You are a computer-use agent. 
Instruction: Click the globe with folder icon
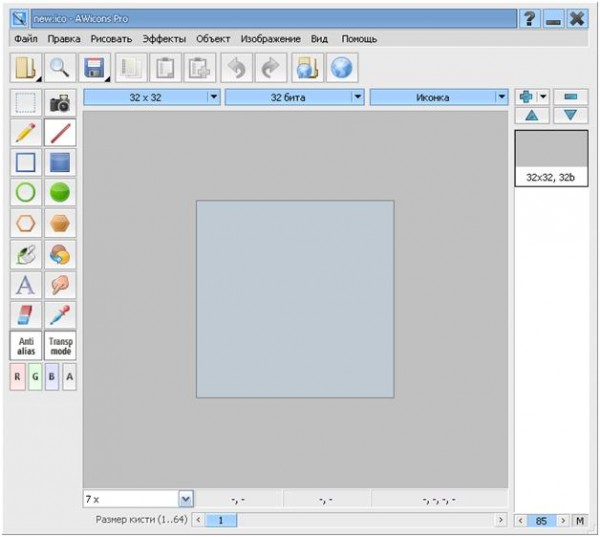pos(307,68)
